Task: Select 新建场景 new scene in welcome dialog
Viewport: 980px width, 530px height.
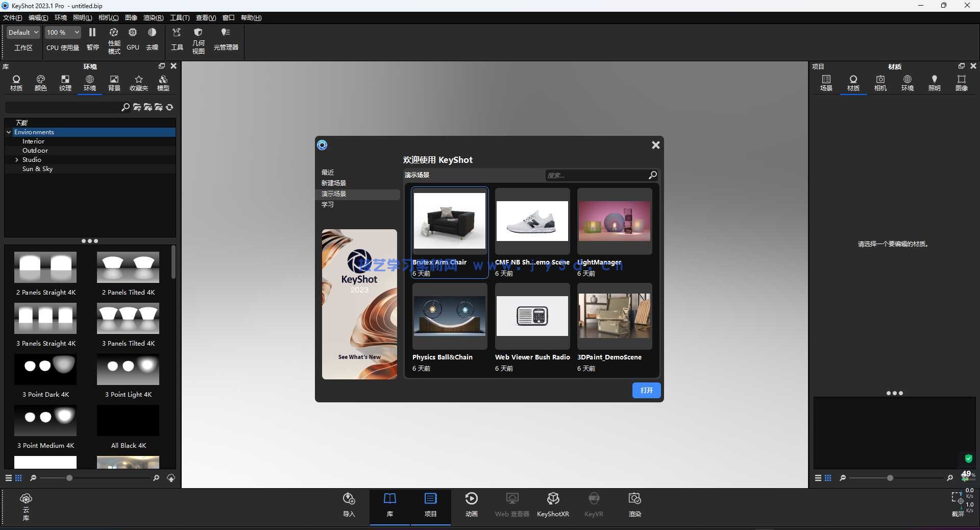Action: (x=334, y=183)
